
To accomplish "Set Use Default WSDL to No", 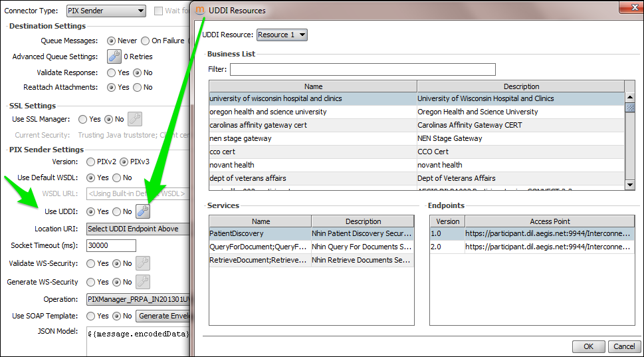I will pyautogui.click(x=117, y=178).
